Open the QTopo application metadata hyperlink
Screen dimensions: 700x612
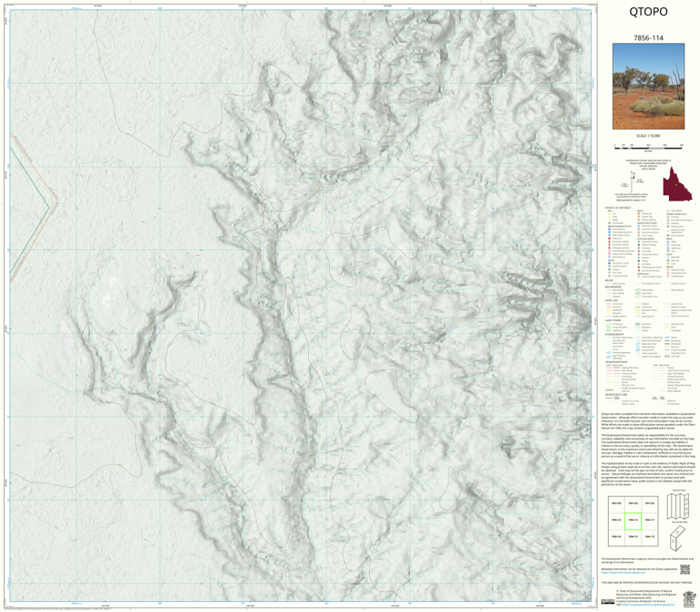623,572
